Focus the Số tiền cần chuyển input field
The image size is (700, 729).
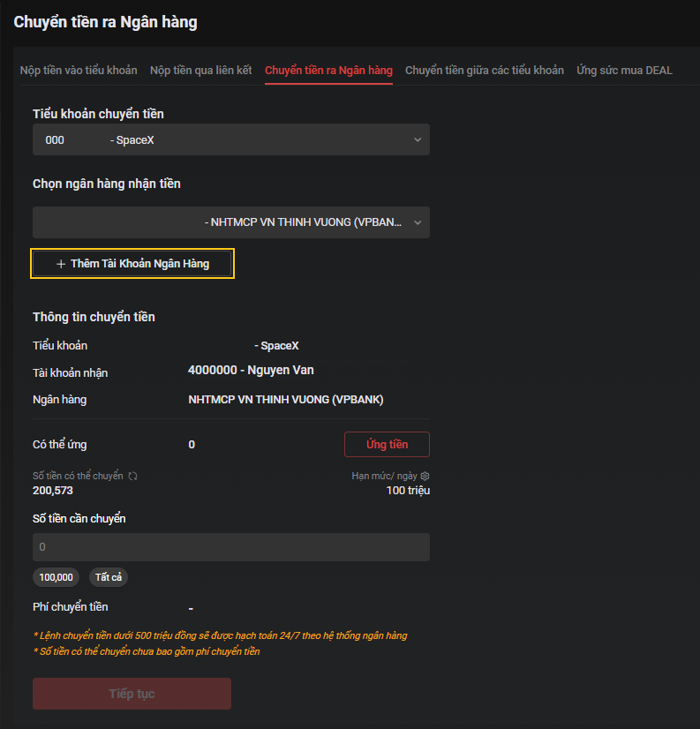(x=230, y=547)
